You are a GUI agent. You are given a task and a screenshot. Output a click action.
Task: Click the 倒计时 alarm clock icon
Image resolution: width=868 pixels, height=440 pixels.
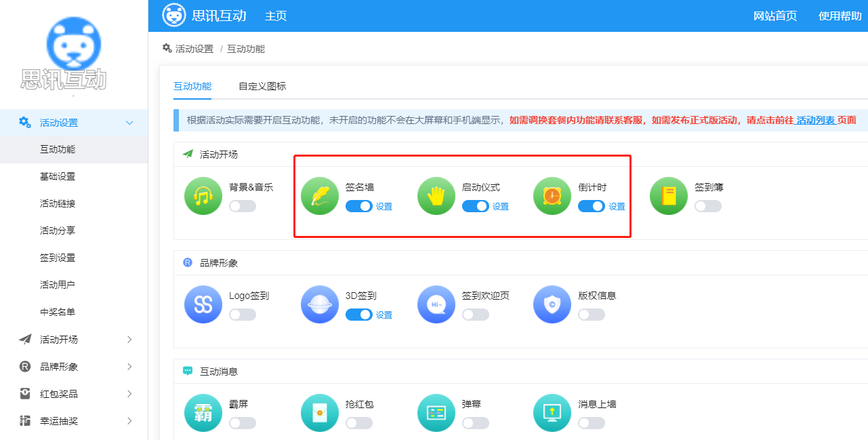(552, 196)
